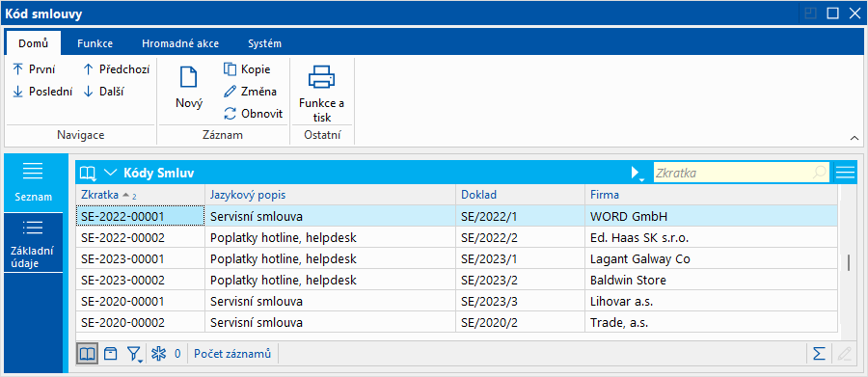Open Funkce a tisk printer icon
The image size is (868, 377).
tap(321, 77)
